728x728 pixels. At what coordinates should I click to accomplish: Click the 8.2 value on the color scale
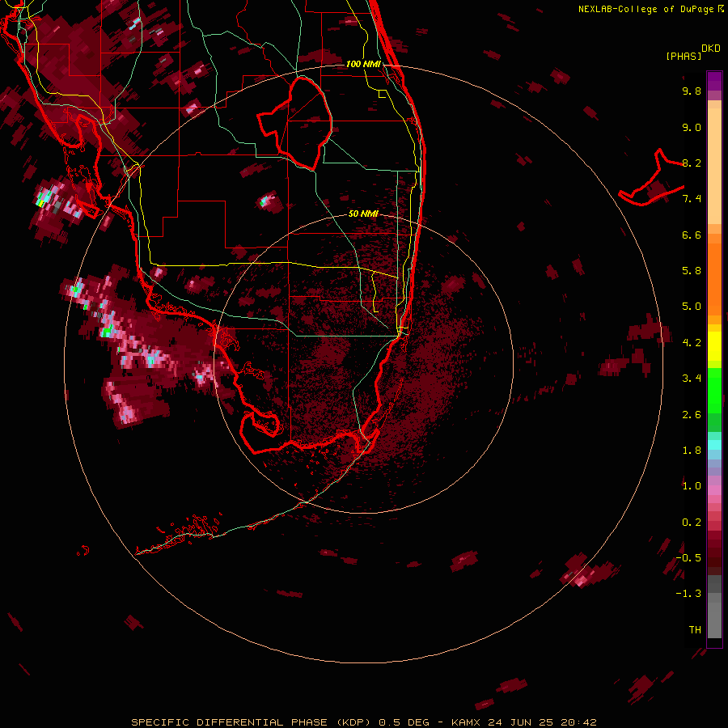pyautogui.click(x=692, y=163)
